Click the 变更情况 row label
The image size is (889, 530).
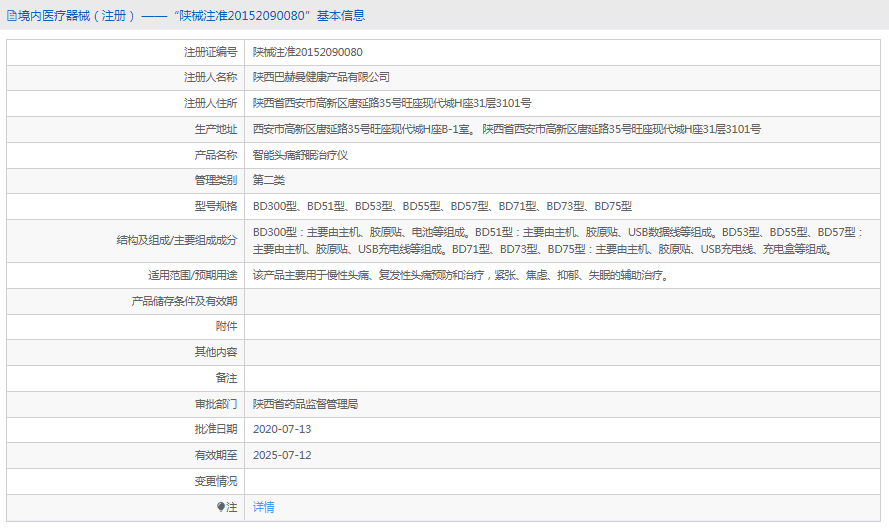coord(215,481)
